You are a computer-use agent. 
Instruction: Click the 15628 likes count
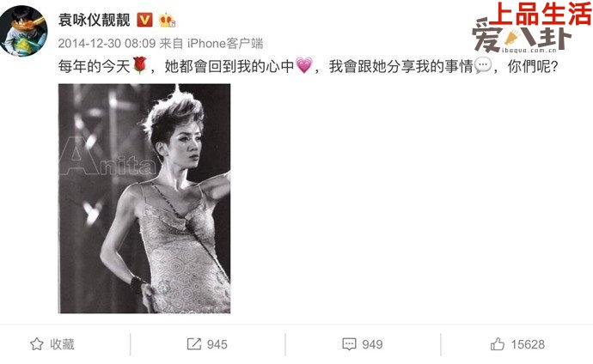tap(528, 344)
